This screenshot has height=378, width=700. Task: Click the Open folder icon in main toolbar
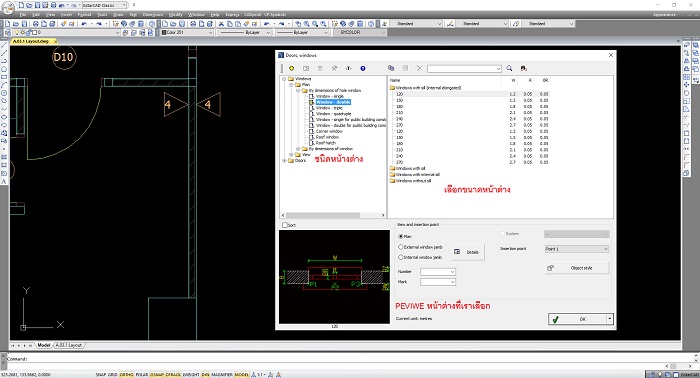16,24
